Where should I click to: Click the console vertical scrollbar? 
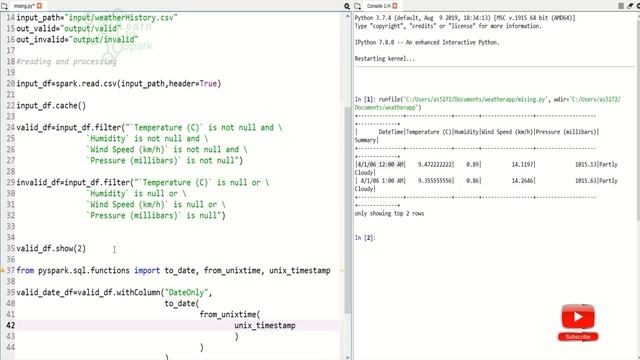pos(638,118)
